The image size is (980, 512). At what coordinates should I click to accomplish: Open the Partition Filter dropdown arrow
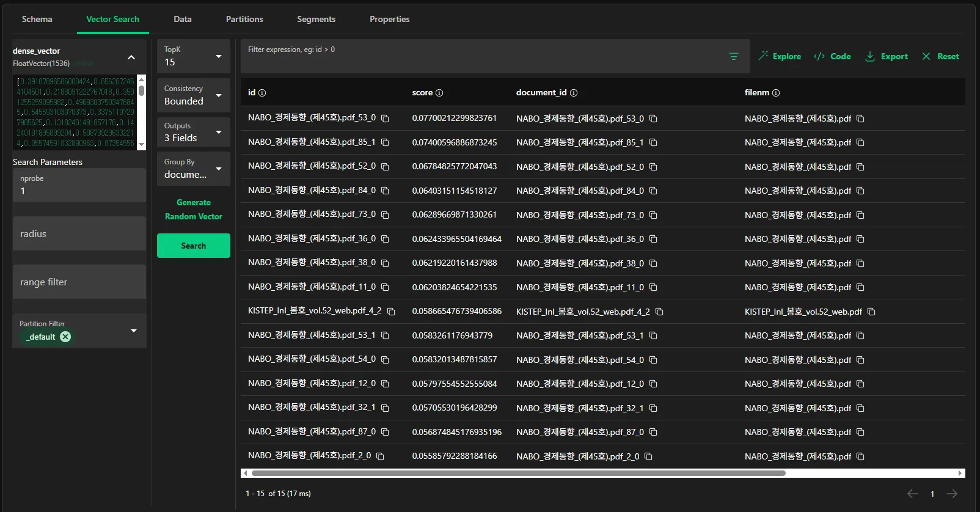coord(134,331)
